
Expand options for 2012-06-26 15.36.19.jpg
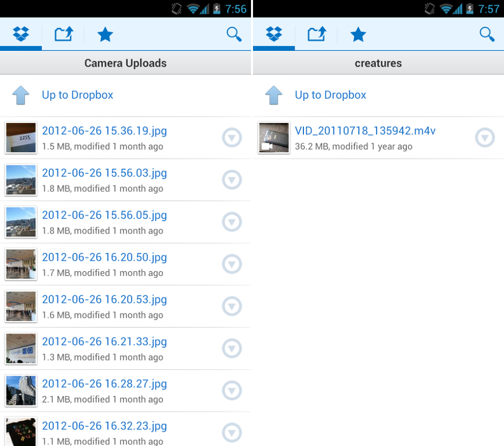pos(231,138)
